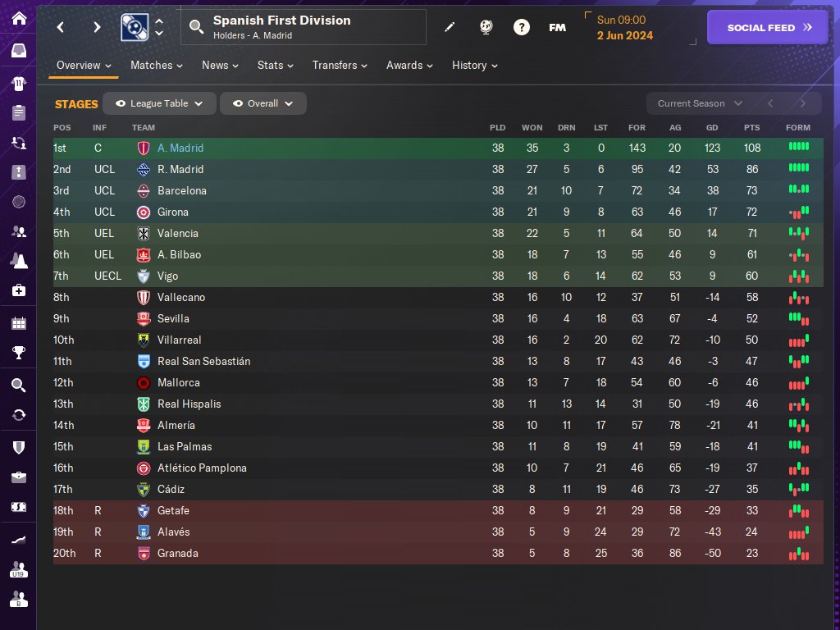
Task: Open the medical centre icon
Action: 18,290
